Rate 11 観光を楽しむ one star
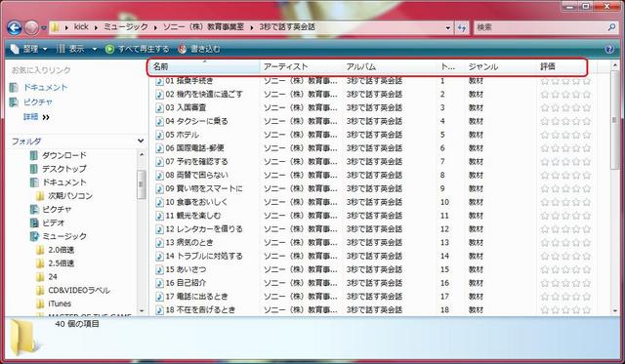Viewport: 625px width, 364px height. coord(545,216)
